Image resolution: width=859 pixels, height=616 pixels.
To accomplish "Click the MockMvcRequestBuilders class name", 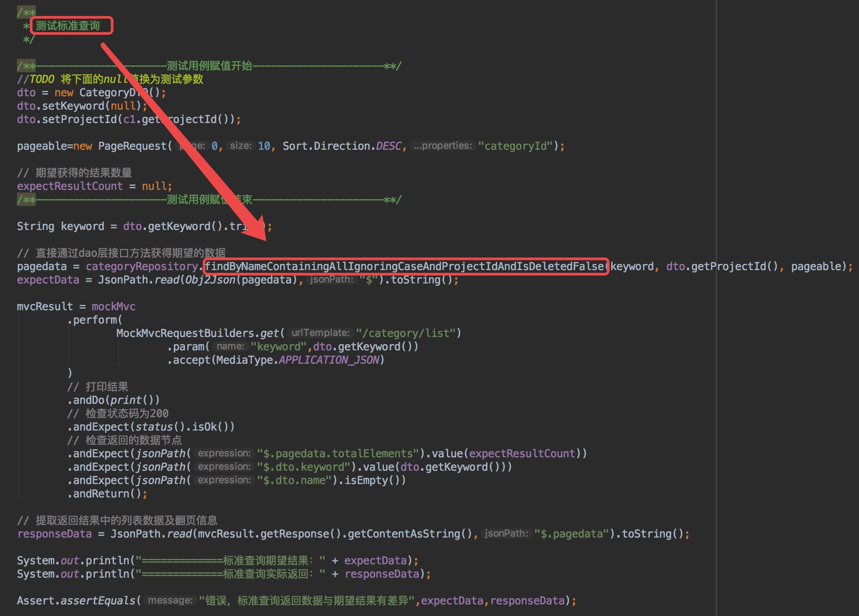I will tap(185, 333).
